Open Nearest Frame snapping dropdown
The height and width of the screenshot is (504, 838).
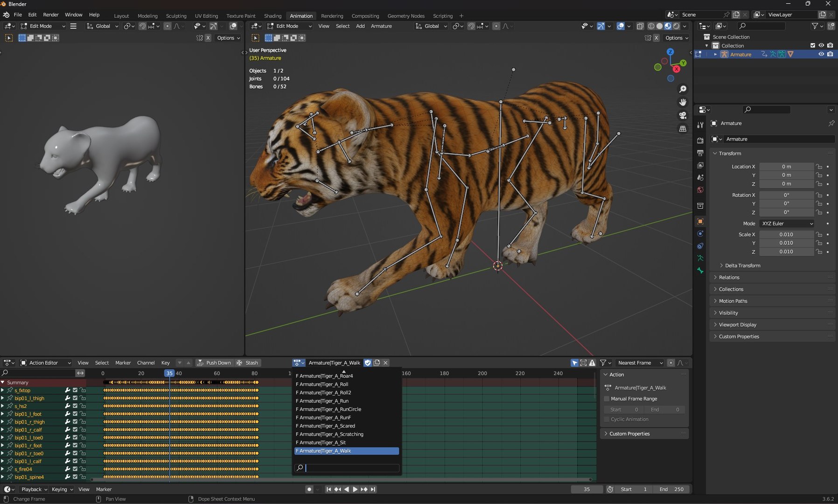tap(640, 363)
